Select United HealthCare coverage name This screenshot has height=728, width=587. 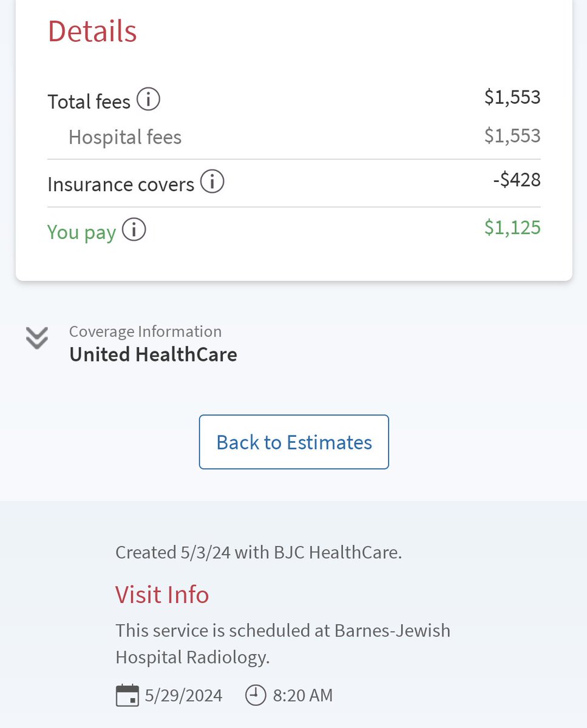pos(153,354)
